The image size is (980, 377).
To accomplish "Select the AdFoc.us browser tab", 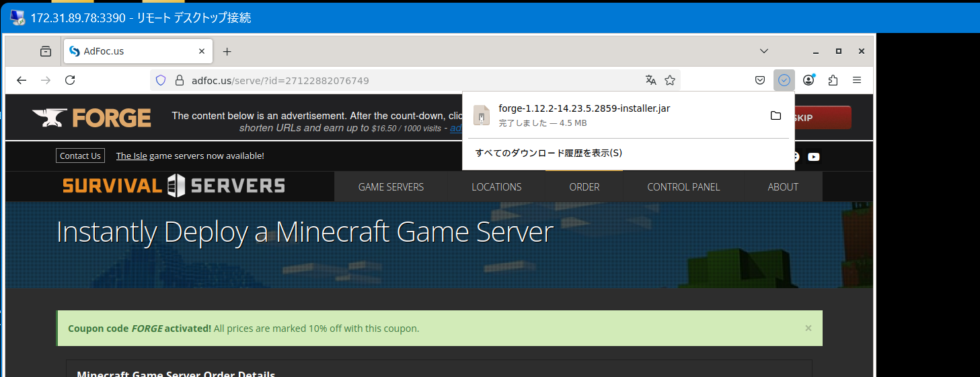I will (138, 51).
